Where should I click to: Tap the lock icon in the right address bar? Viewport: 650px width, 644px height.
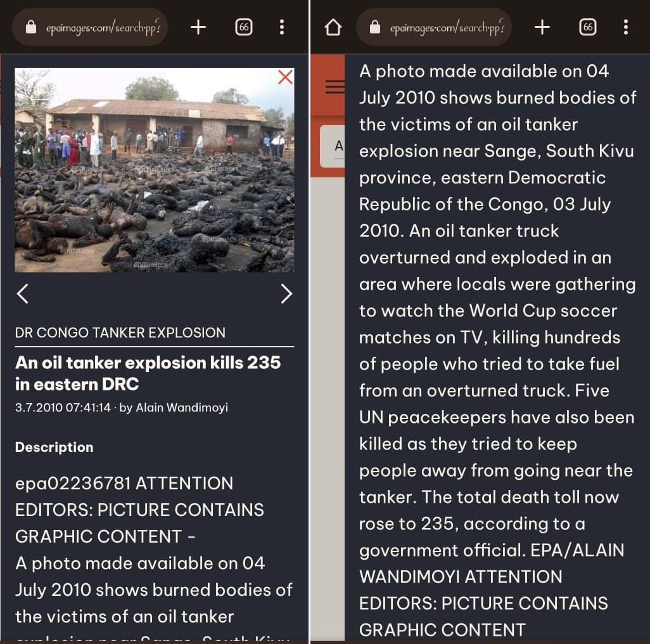click(375, 27)
